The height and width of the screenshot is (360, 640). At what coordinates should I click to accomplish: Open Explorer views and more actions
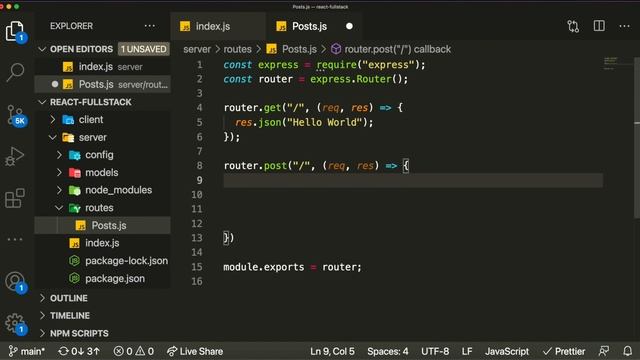click(x=150, y=26)
